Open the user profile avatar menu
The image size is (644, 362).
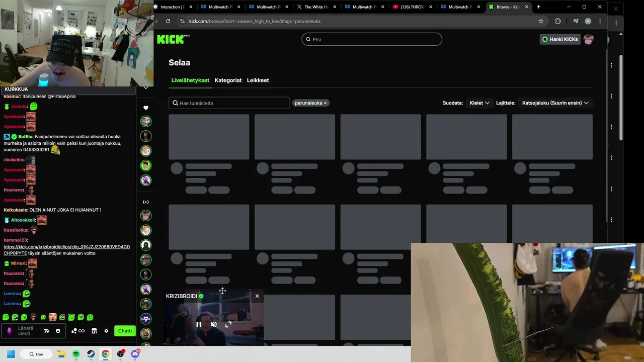[x=588, y=39]
